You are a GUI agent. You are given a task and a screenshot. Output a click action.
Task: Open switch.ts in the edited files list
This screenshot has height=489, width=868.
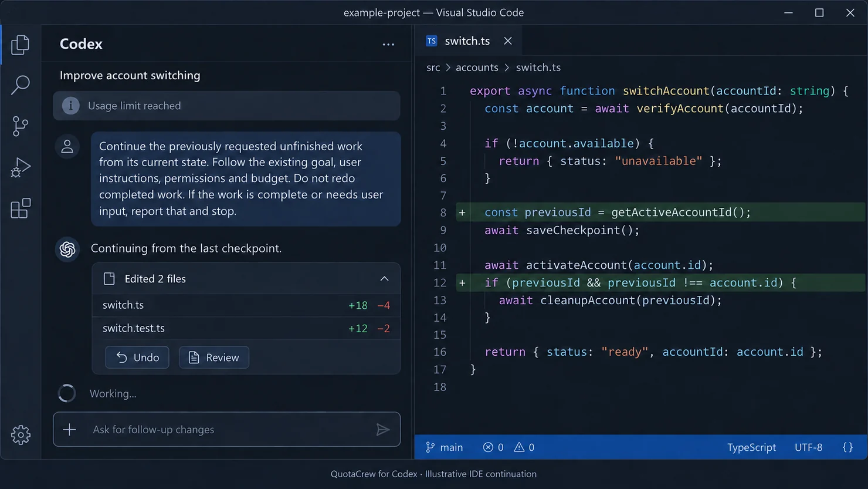(x=246, y=305)
